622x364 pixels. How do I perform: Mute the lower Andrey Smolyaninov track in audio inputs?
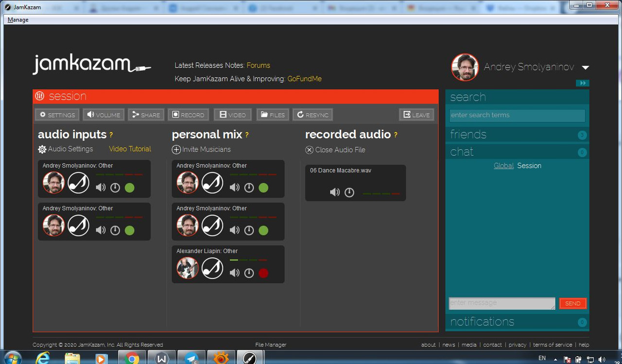pyautogui.click(x=101, y=230)
